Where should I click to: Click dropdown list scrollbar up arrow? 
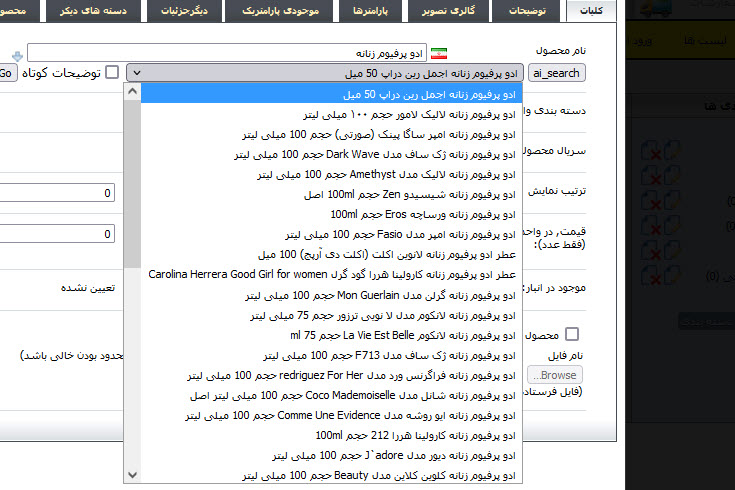(x=133, y=91)
